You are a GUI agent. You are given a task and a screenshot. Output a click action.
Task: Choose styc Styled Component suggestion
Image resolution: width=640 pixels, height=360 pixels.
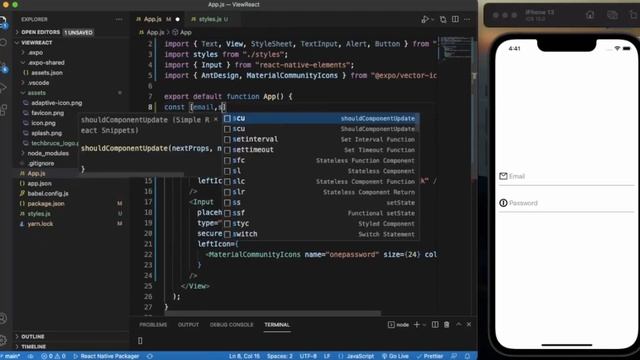point(320,224)
